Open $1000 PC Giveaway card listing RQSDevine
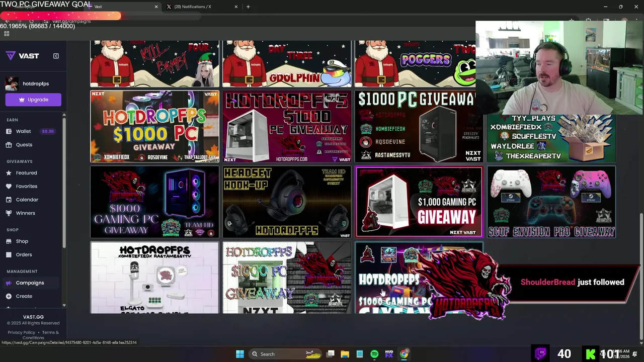The height and width of the screenshot is (362, 644). tap(419, 126)
